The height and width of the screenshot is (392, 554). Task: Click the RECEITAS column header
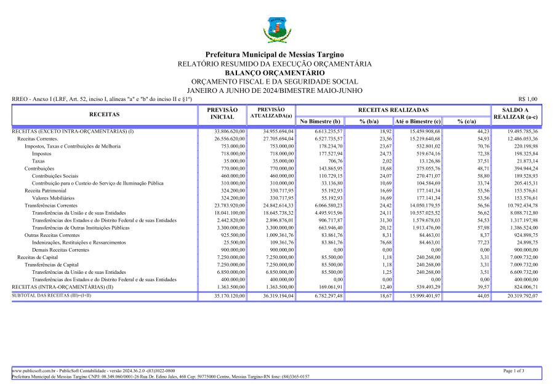point(104,114)
